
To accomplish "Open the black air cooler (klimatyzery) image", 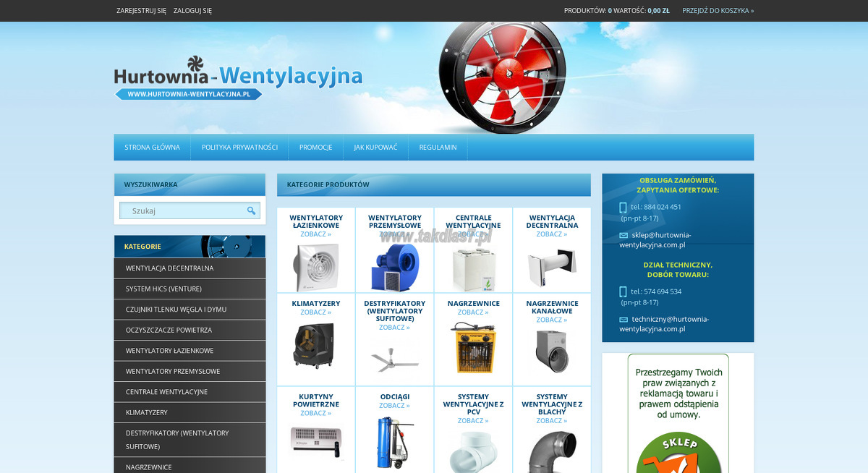I will pyautogui.click(x=315, y=345).
